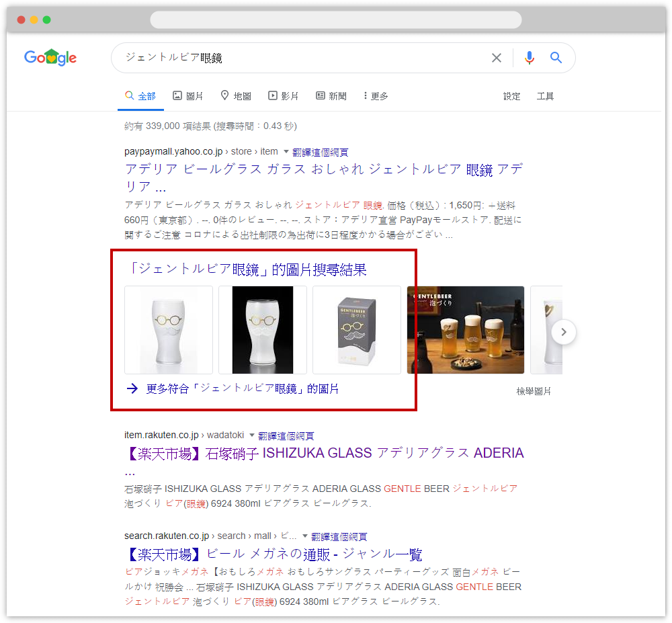
Task: Switch to the 圖片 tab
Action: (187, 96)
